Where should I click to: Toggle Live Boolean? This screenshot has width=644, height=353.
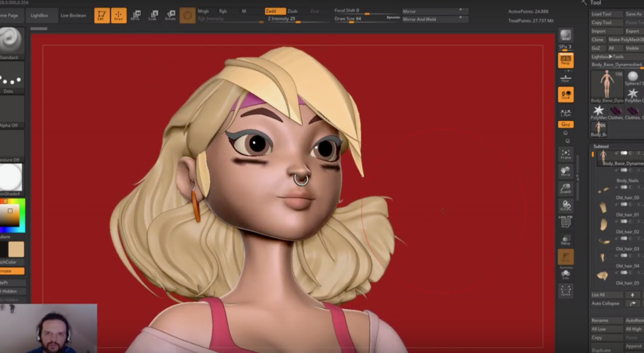74,16
